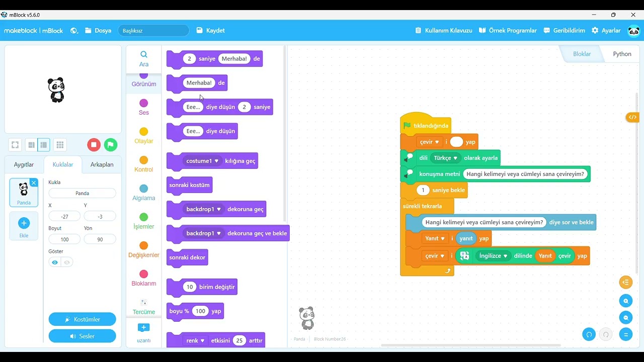This screenshot has width=644, height=362.
Task: Click the Sesler button
Action: tap(82, 336)
